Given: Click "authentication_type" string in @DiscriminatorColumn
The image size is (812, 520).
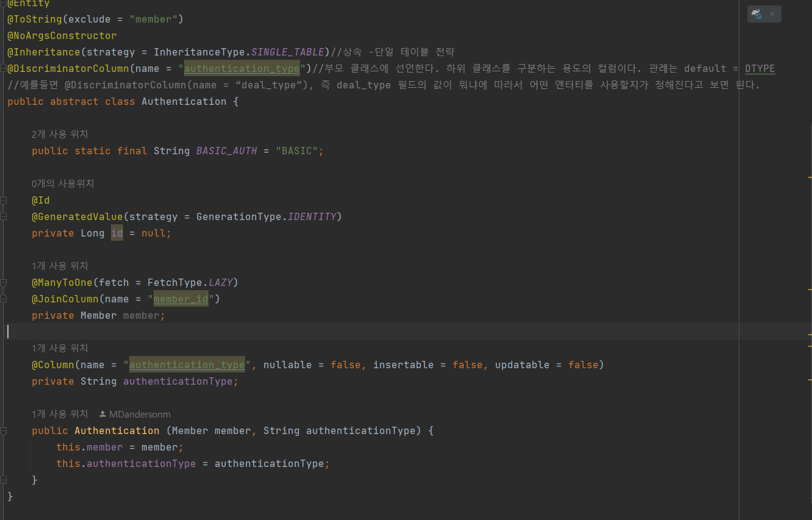Looking at the screenshot, I should click(242, 68).
